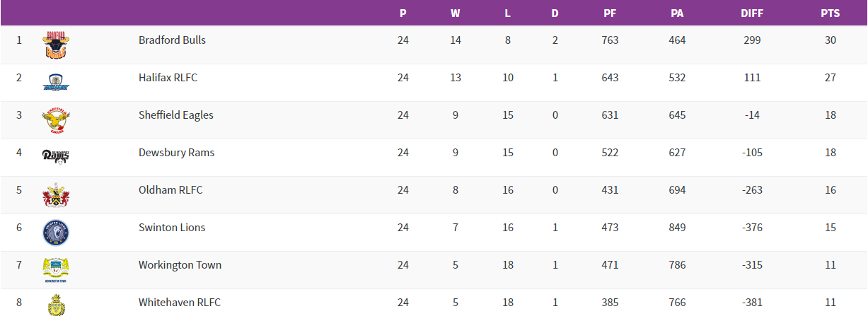This screenshot has height=316, width=868.
Task: Select the Sheffield Eagles team name
Action: (x=175, y=115)
